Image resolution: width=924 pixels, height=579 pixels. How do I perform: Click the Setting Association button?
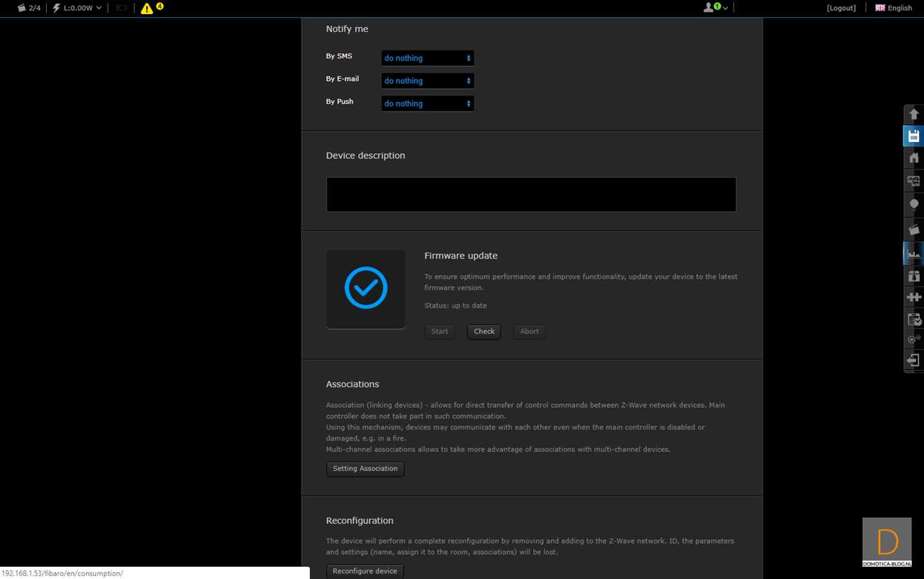tap(365, 469)
